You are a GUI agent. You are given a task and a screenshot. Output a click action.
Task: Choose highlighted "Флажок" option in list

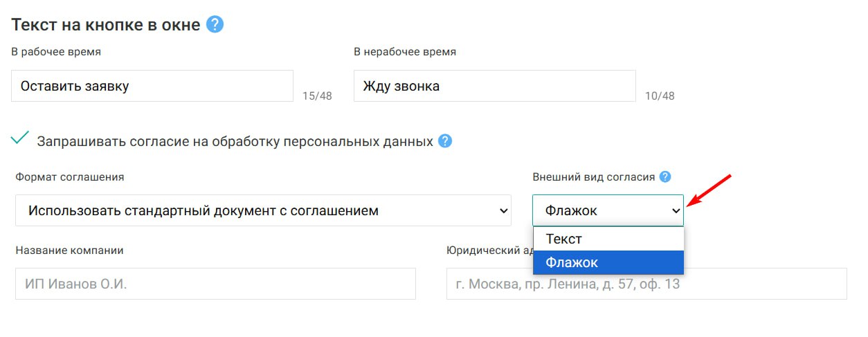(x=608, y=263)
